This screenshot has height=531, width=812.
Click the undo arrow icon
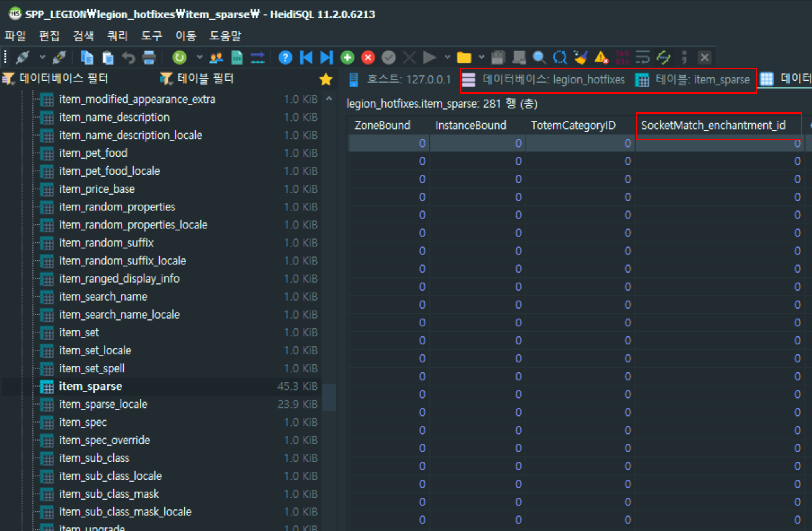pyautogui.click(x=128, y=57)
